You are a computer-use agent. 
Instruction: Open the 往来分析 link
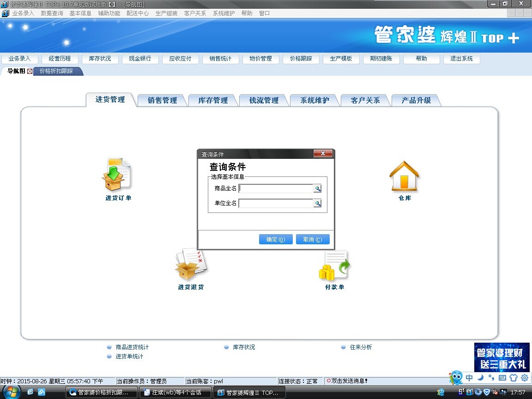[x=361, y=347]
